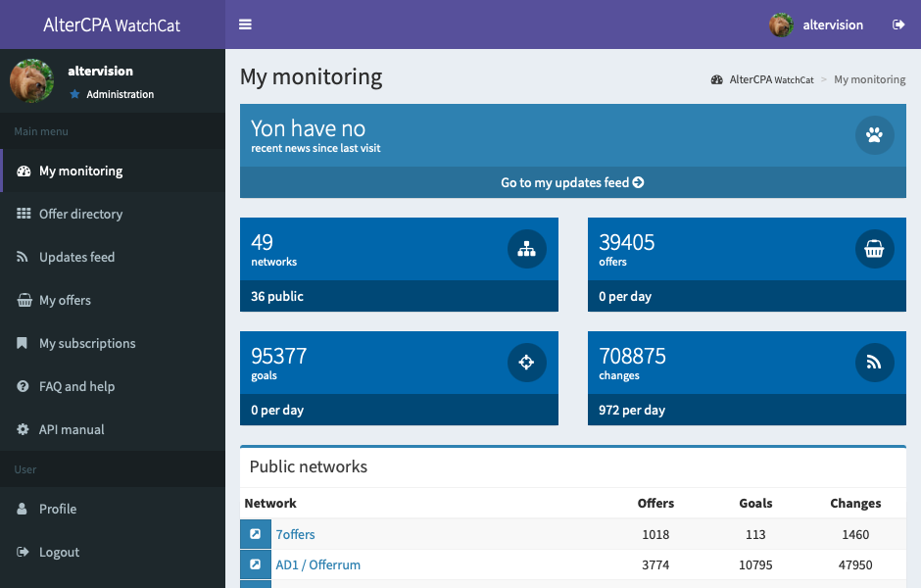The image size is (921, 588).
Task: Toggle the sidebar hamburger menu icon
Action: click(245, 24)
